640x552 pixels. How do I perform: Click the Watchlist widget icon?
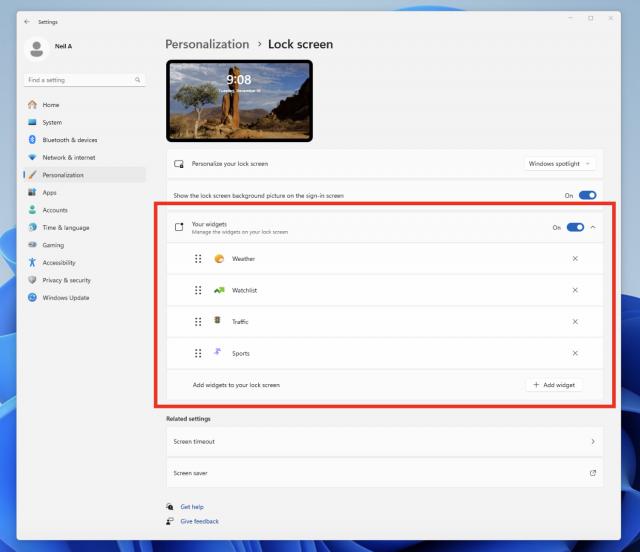click(219, 290)
